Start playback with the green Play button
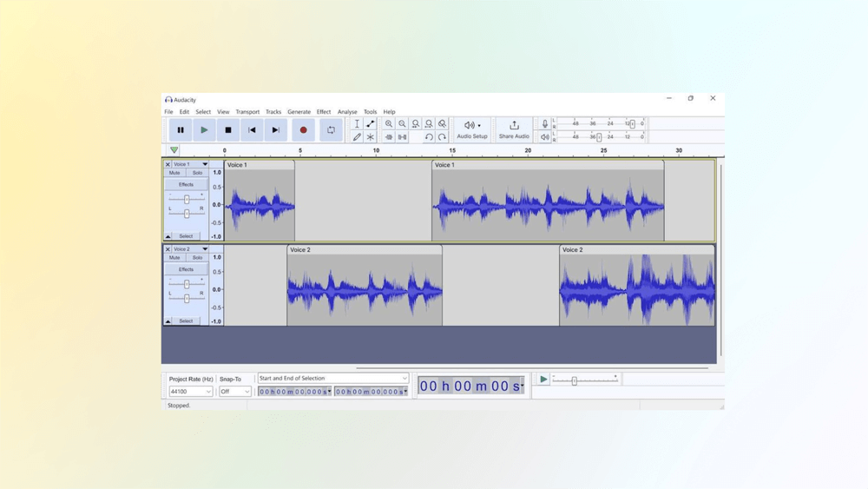The width and height of the screenshot is (868, 489). click(204, 130)
